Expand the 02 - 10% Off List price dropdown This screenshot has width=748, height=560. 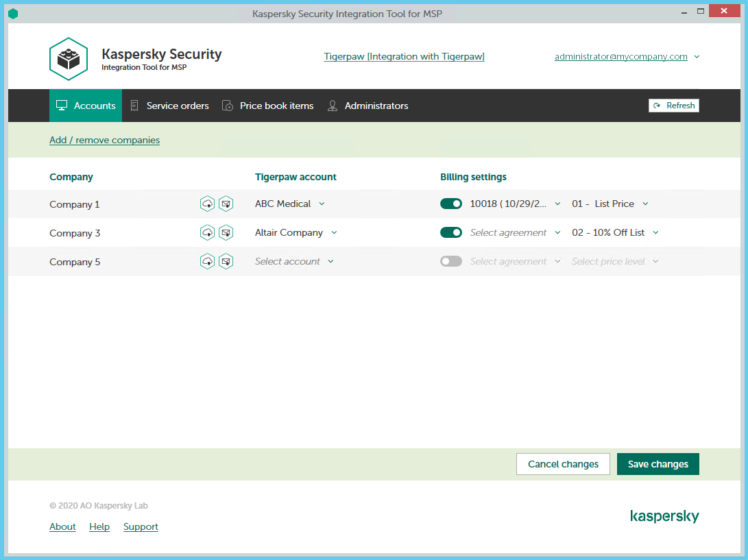[655, 232]
